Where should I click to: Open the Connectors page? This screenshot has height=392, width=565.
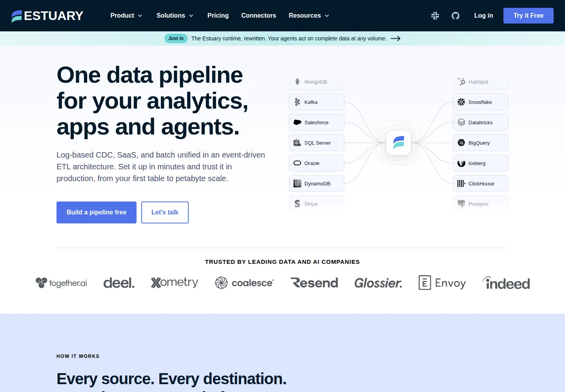tap(259, 16)
